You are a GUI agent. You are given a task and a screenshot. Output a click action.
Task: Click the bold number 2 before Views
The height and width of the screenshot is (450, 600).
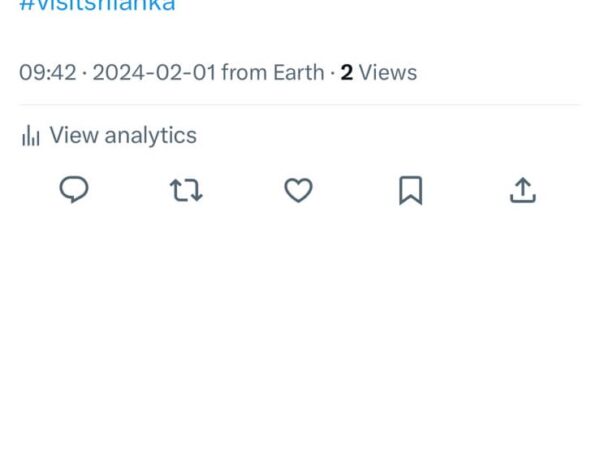click(x=346, y=73)
